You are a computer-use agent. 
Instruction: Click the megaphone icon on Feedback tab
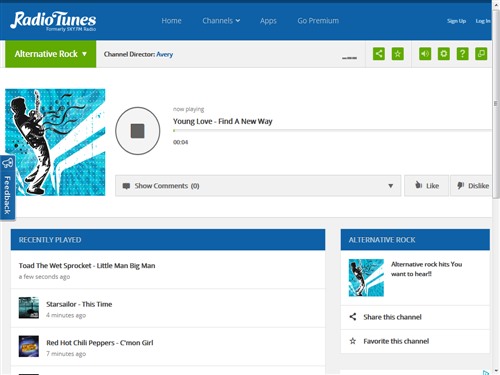tap(7, 163)
